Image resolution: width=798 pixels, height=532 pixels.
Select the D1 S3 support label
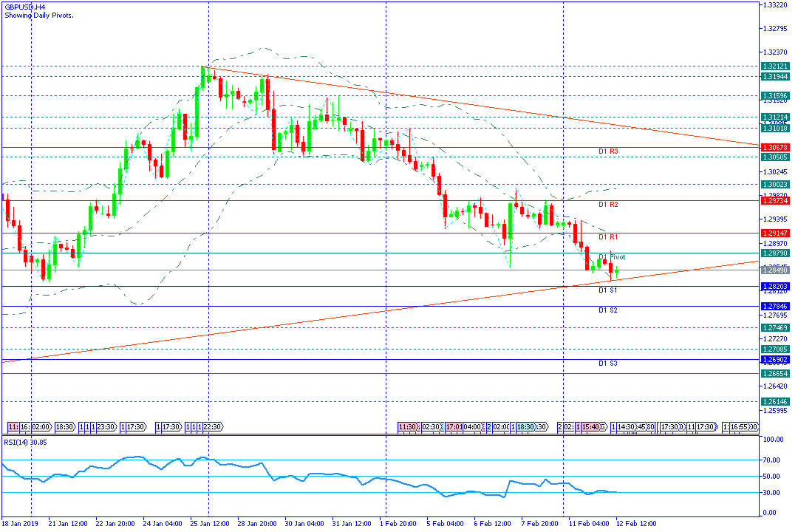tap(607, 364)
